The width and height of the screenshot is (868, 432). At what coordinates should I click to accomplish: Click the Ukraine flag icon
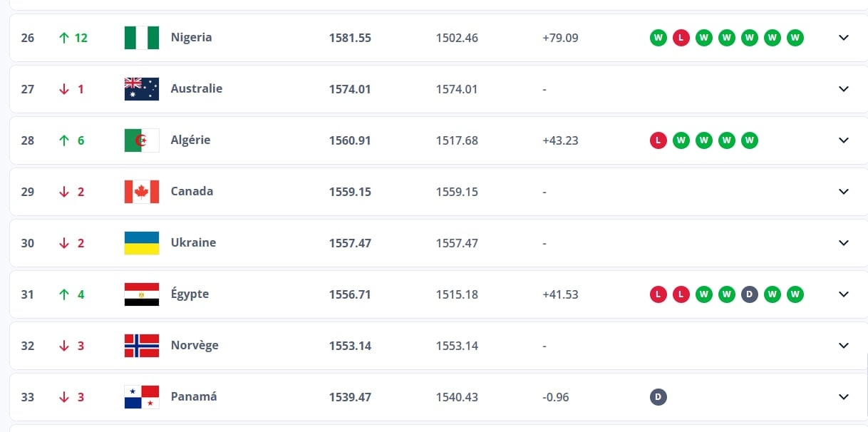(141, 243)
